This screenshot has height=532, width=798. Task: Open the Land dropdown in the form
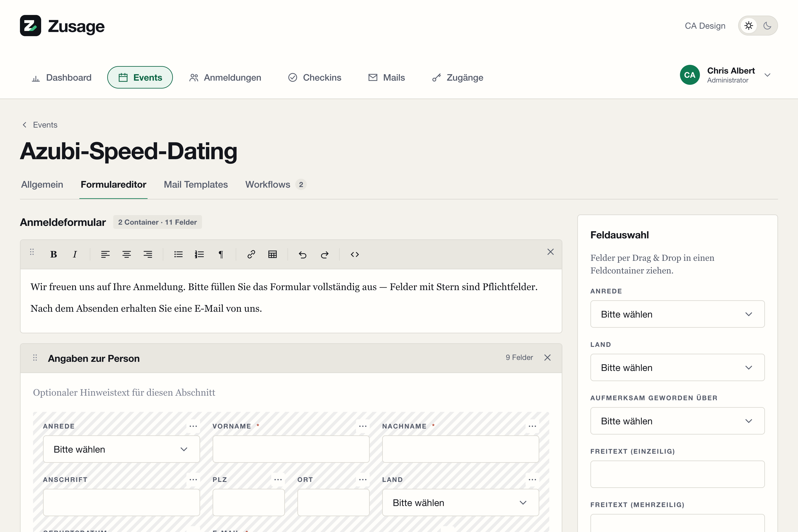461,502
